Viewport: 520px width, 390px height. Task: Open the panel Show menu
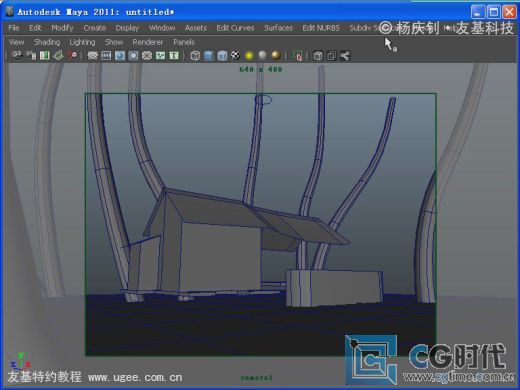114,42
